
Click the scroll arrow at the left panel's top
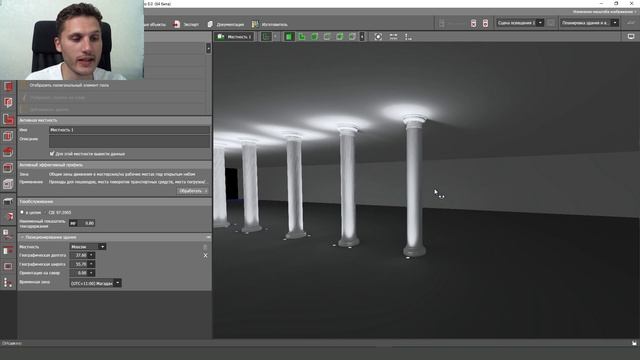pos(209,49)
